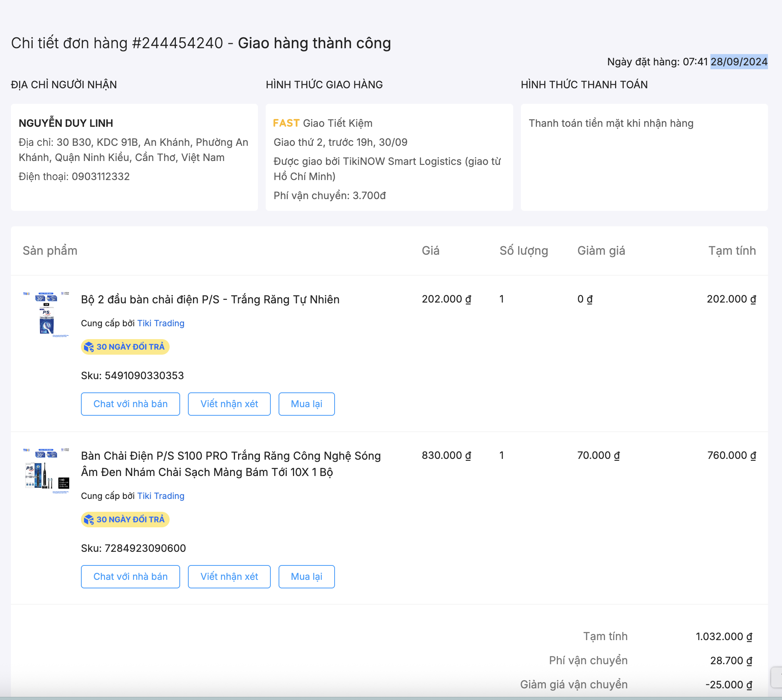Screen dimensions: 782x700
Task: Click 'Viết nhận xét' for the brush heads set
Action: click(229, 404)
